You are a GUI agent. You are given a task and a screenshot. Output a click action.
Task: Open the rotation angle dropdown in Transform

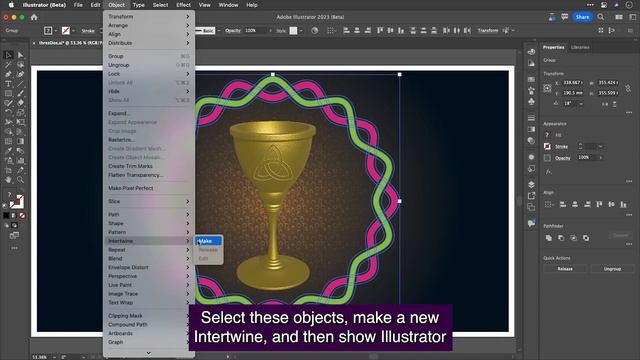coord(581,104)
